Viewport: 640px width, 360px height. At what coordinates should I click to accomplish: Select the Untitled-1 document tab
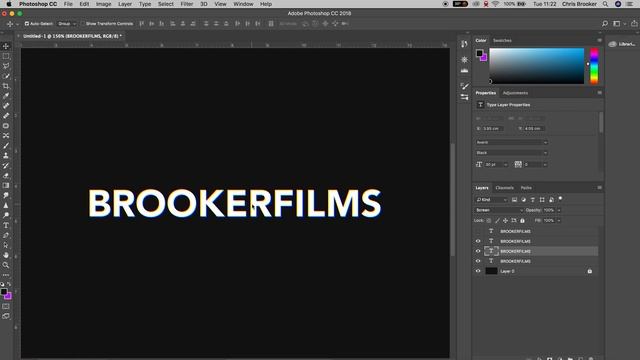point(72,36)
